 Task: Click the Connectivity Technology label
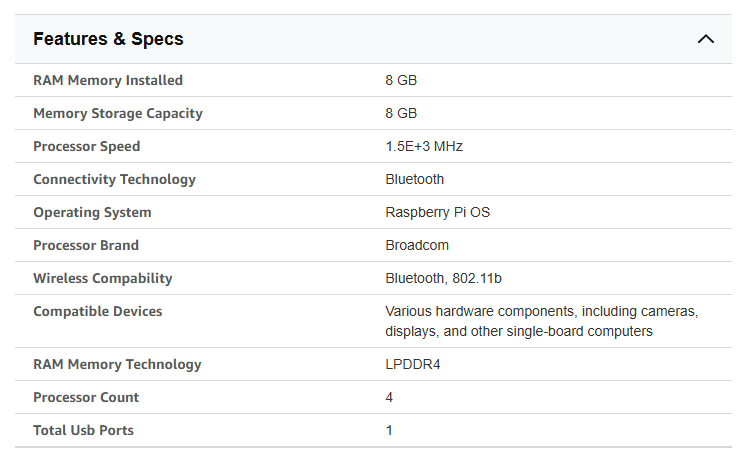[114, 179]
